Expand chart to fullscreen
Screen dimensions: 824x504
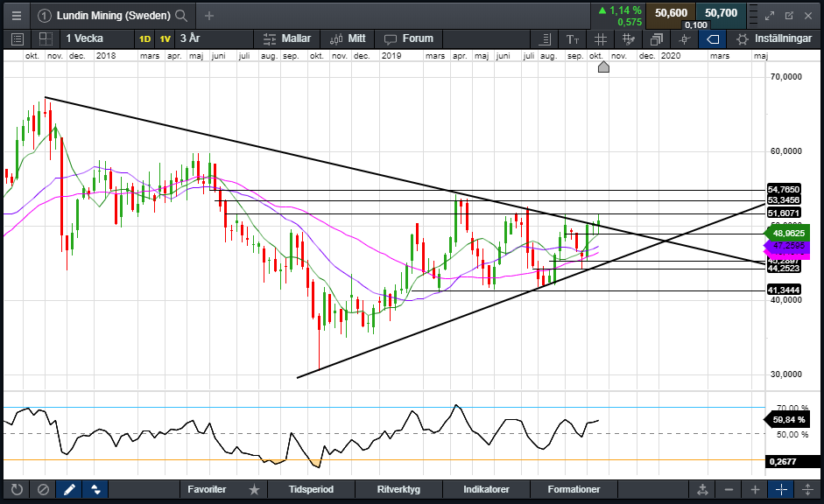770,16
